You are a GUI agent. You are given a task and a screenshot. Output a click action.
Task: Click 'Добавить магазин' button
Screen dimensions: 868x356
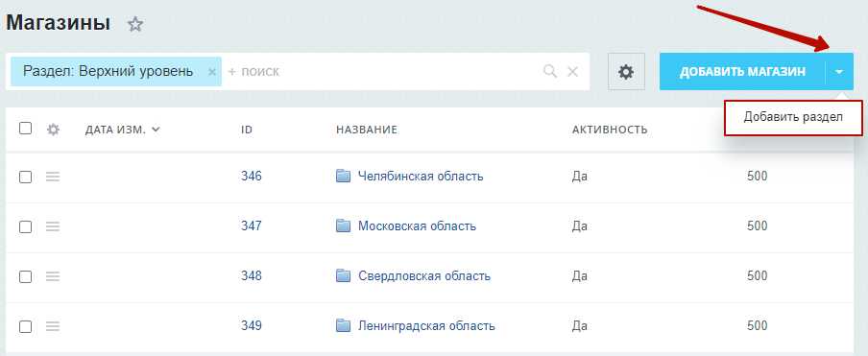point(742,72)
